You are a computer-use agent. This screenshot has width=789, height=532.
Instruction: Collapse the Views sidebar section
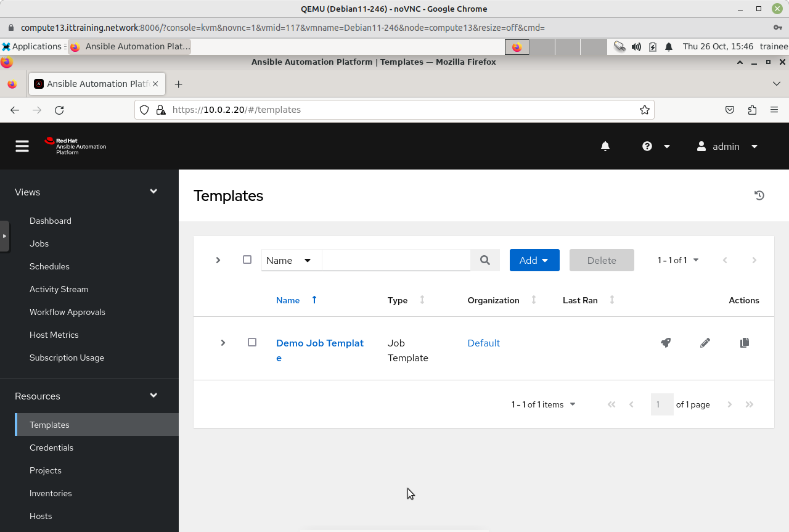(153, 192)
